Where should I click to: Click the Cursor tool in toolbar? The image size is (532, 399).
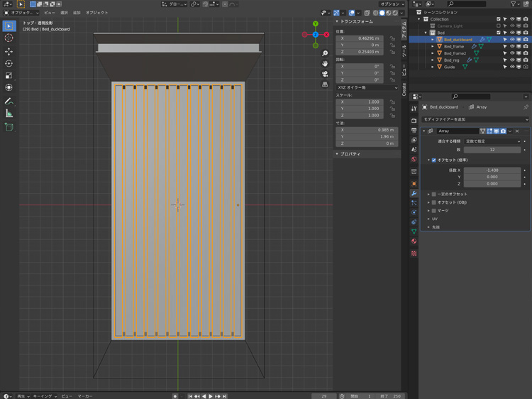click(x=9, y=38)
